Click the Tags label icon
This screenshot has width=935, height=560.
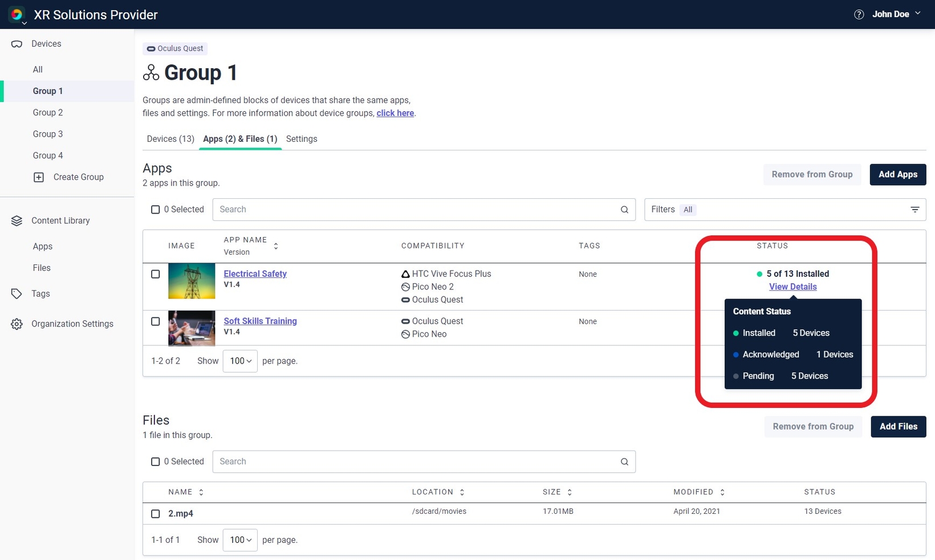17,293
